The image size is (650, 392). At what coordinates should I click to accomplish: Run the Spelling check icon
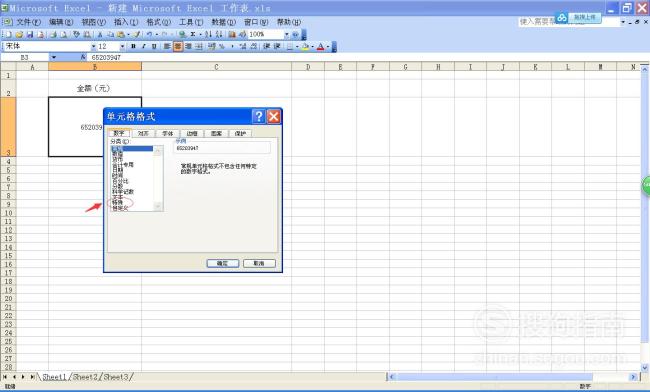click(x=76, y=34)
